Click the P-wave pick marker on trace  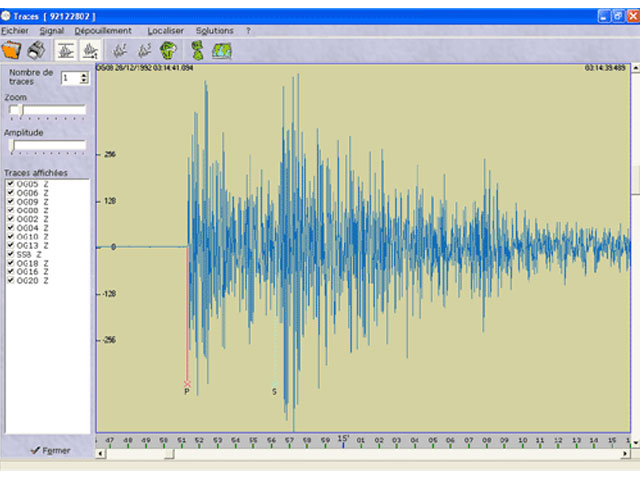(187, 383)
